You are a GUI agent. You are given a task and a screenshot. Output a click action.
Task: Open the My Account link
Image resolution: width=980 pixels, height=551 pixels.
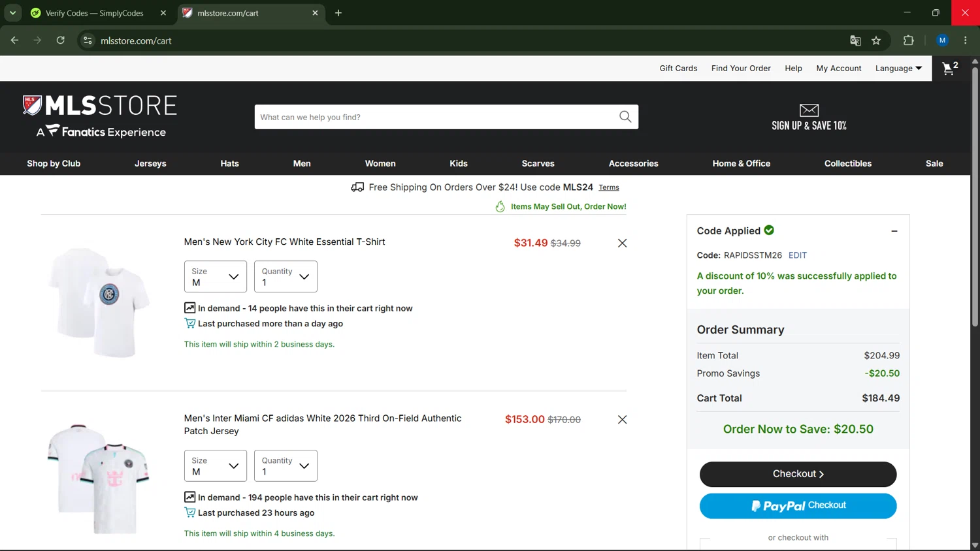(839, 68)
